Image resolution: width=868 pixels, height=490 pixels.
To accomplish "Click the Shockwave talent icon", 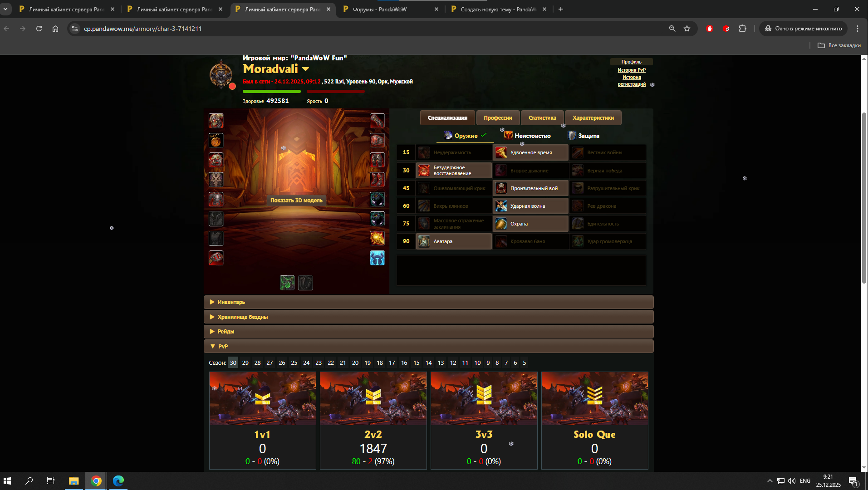I will (501, 206).
